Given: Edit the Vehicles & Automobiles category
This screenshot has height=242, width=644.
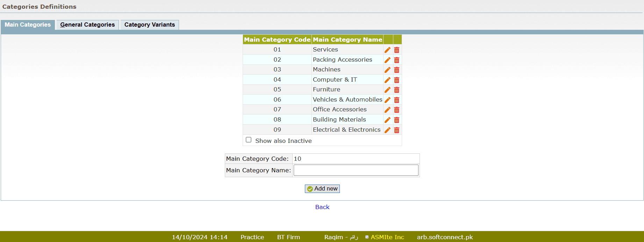Looking at the screenshot, I should pyautogui.click(x=387, y=100).
